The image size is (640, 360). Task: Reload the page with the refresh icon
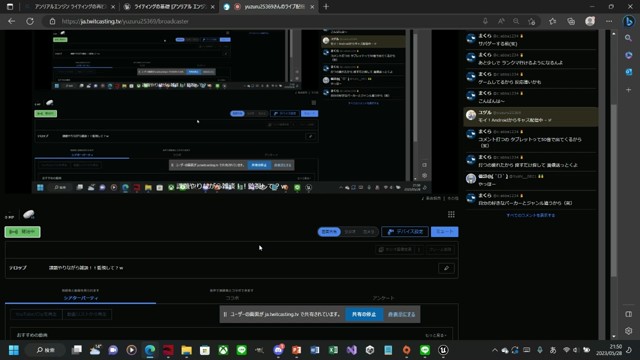(30, 21)
